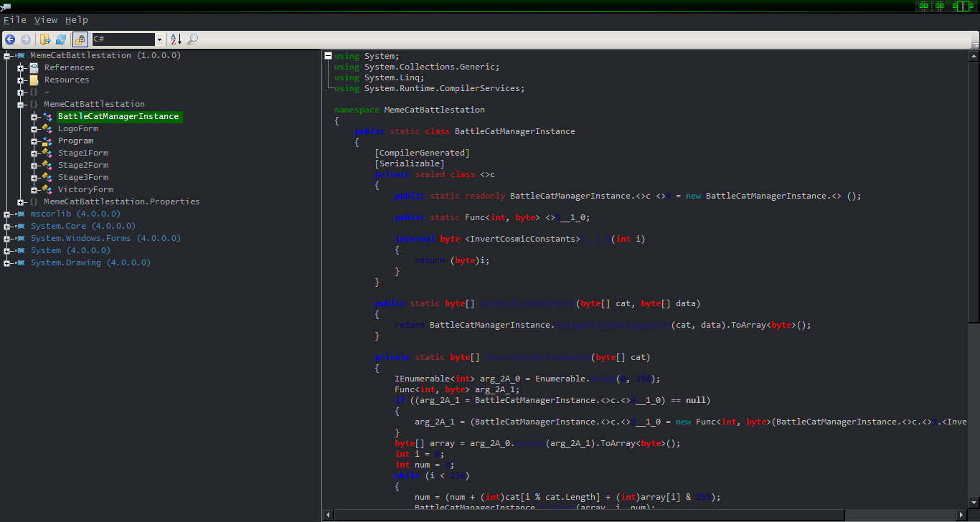Click the Resources folder icon
Viewport: 980px width, 522px height.
(x=34, y=80)
